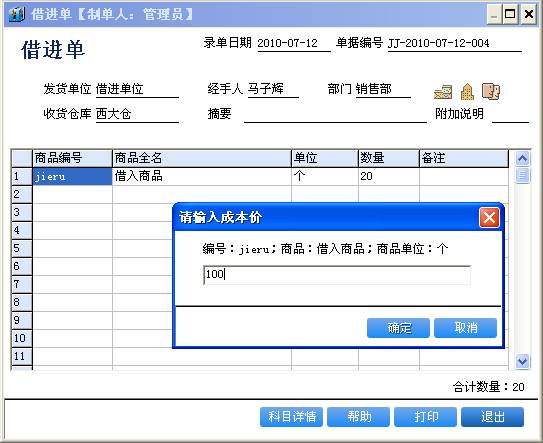Click the 发货单位 field with 借进单位
This screenshot has height=443, width=543.
pos(137,89)
